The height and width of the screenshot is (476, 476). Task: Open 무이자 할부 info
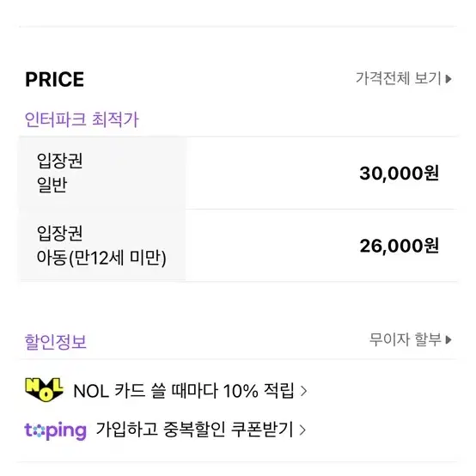coord(410,339)
